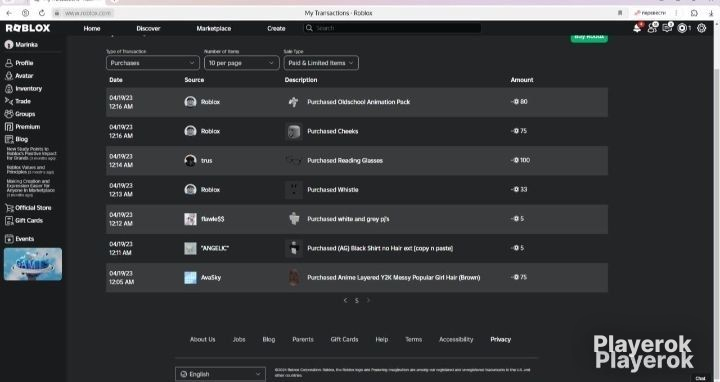Open the Chat button at bottom right
Screen dimensions: 720x382
tap(700, 378)
